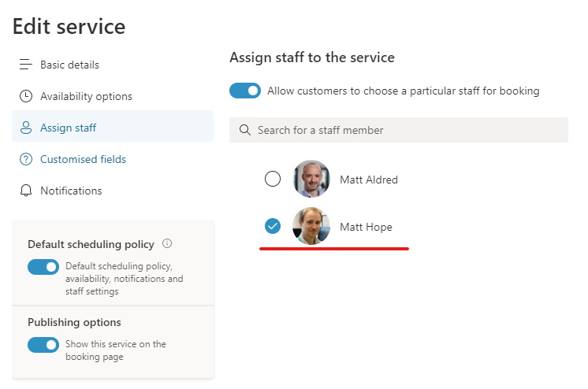Switch to the Notifications section
Screen dimensions: 588x389
pos(71,191)
